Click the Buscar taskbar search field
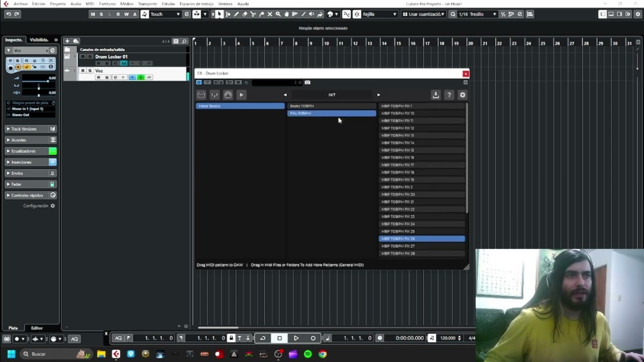 (x=56, y=354)
